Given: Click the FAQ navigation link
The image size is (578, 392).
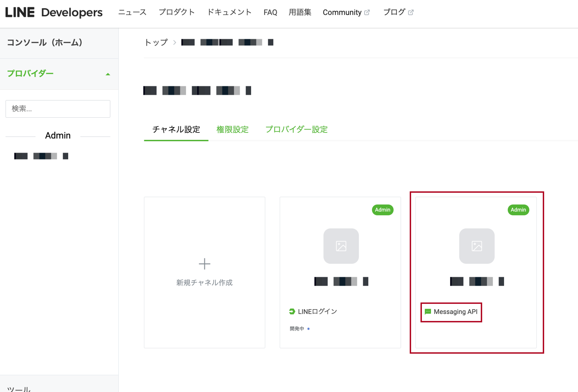Looking at the screenshot, I should tap(270, 12).
